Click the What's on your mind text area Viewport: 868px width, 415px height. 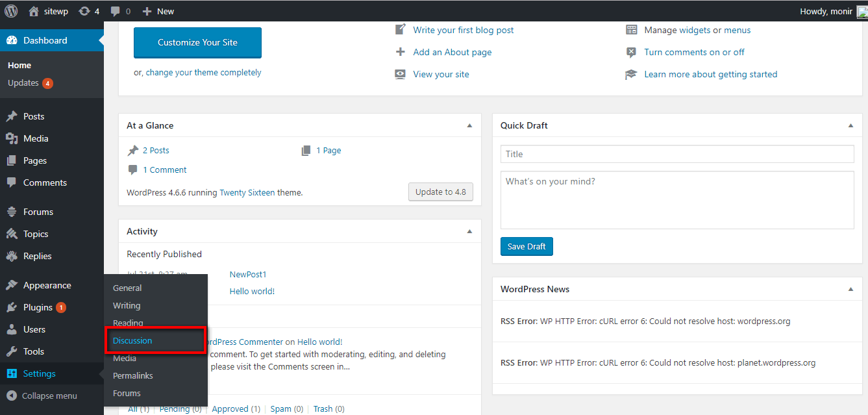[x=677, y=200]
